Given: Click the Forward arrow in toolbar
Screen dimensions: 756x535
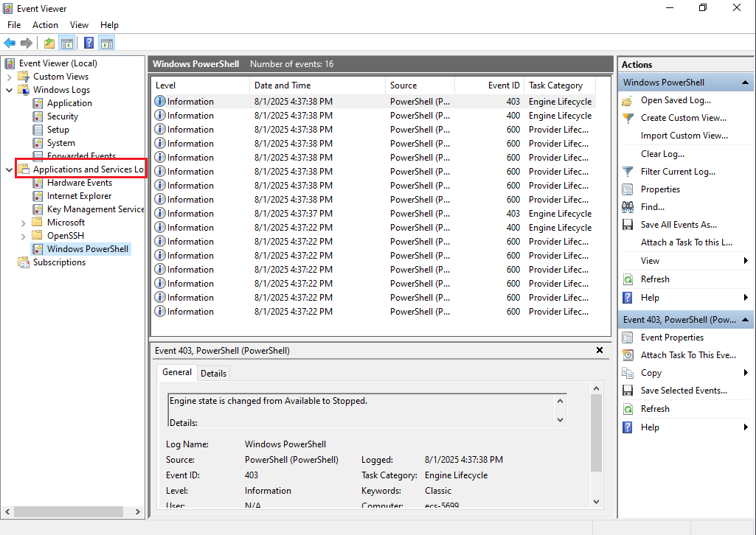Looking at the screenshot, I should (27, 43).
